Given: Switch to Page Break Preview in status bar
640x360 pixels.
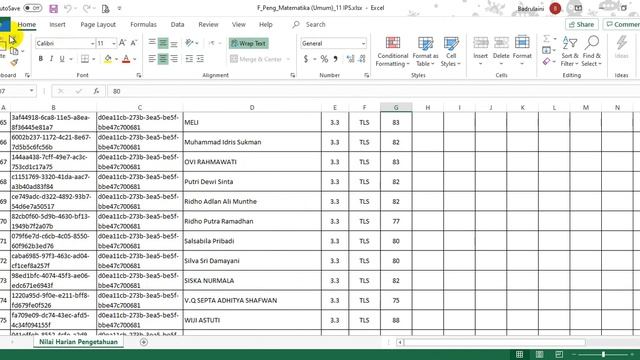Looking at the screenshot, I should click(x=559, y=354).
